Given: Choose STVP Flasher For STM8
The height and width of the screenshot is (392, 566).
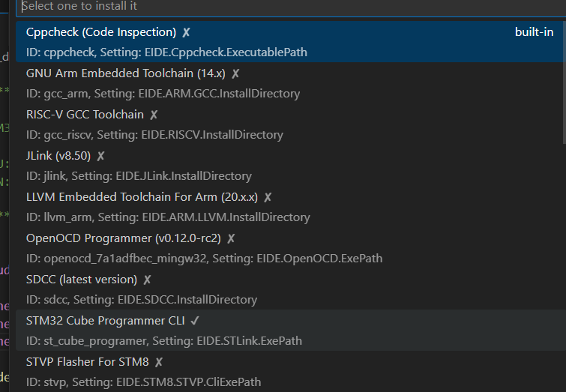Looking at the screenshot, I should tap(291, 371).
